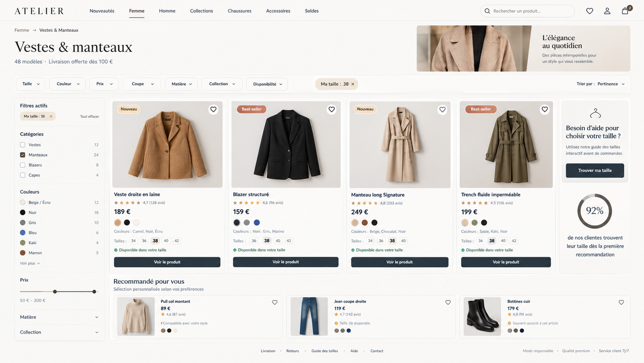Click the Trouver ma taille button
644x363 pixels.
[x=595, y=170]
